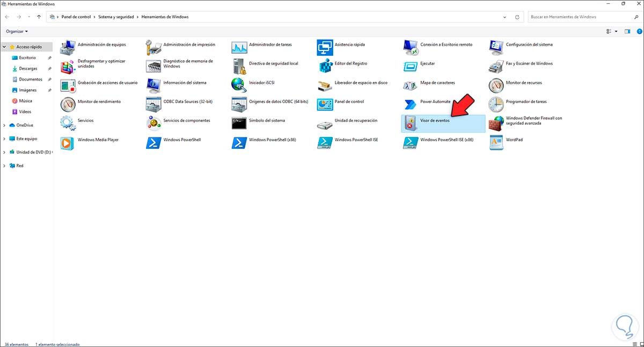644x347 pixels.
Task: Open Editor del Registro icon
Action: (x=325, y=67)
